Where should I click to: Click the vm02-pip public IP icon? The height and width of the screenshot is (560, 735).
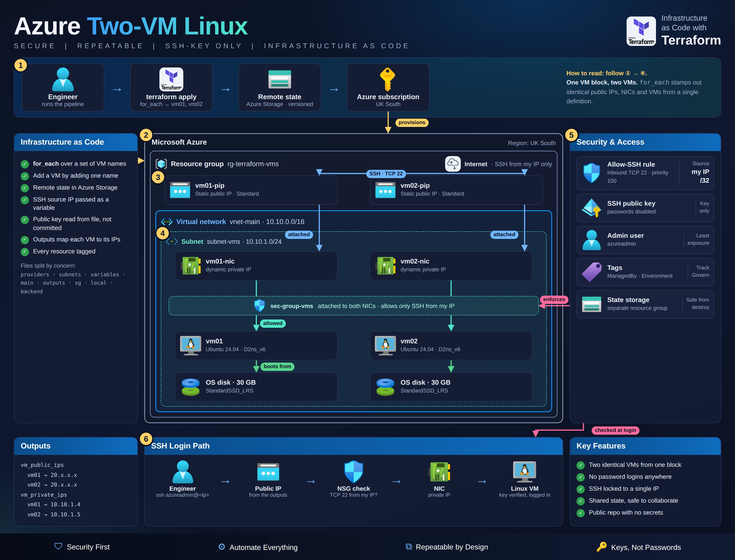[385, 190]
